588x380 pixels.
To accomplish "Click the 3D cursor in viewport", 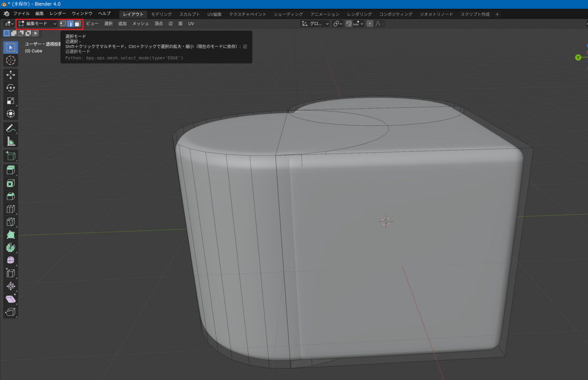I will pyautogui.click(x=386, y=221).
